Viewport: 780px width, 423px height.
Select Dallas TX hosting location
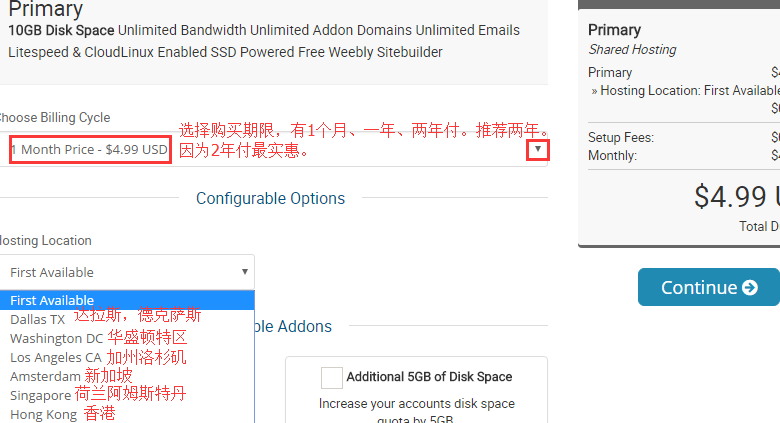(37, 319)
